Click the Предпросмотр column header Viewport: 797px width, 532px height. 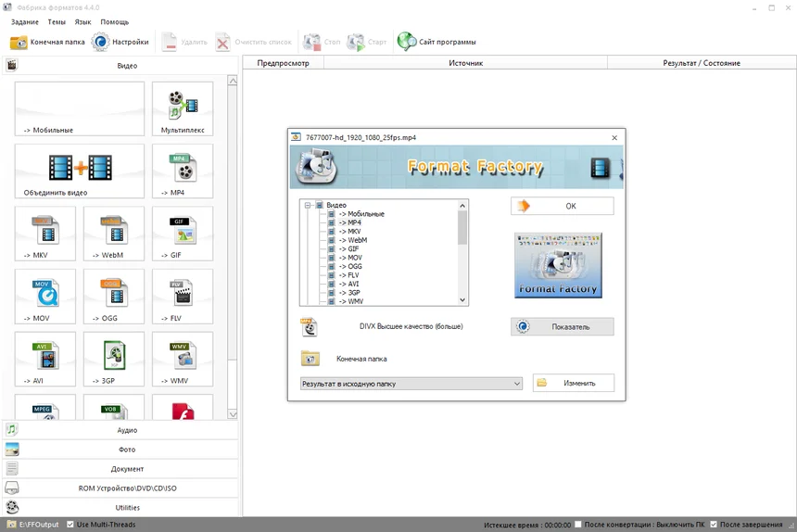tap(283, 63)
